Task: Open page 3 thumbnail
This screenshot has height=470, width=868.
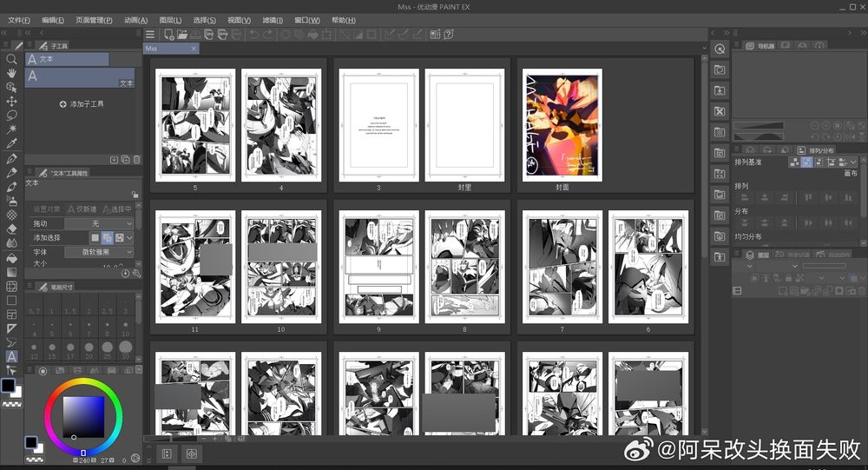Action: point(378,125)
